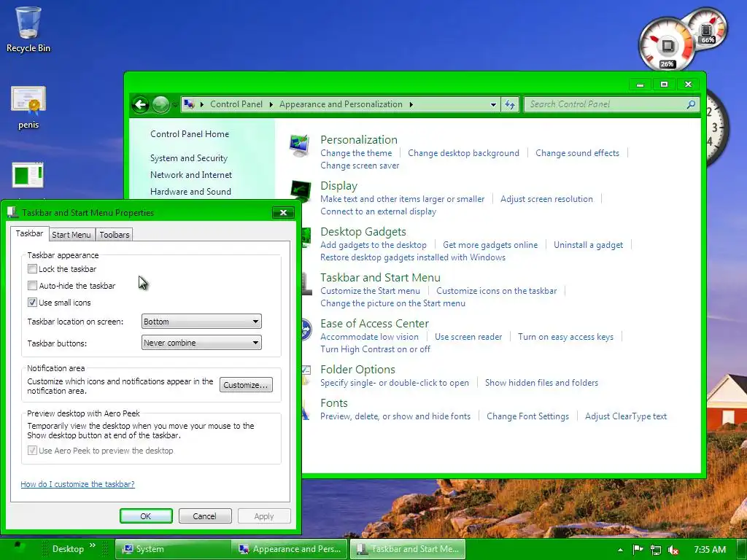This screenshot has height=560, width=747.
Task: Expand Desktop toolbar chevron on taskbar
Action: click(x=93, y=545)
